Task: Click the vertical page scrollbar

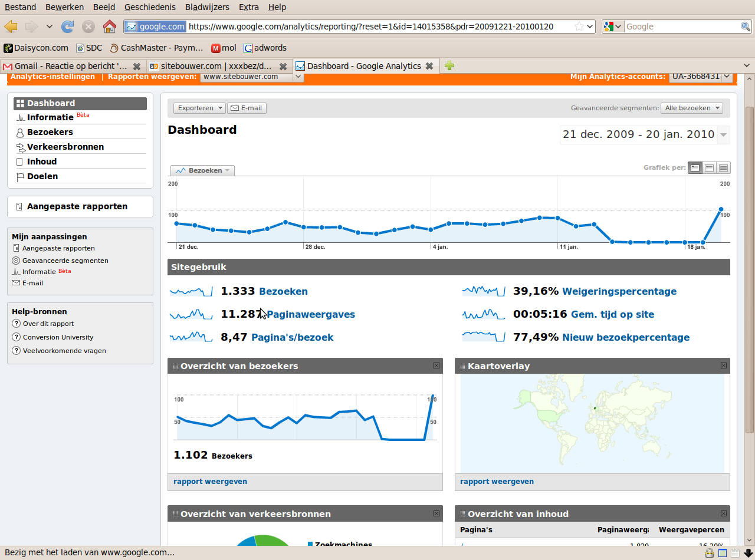Action: point(750,269)
